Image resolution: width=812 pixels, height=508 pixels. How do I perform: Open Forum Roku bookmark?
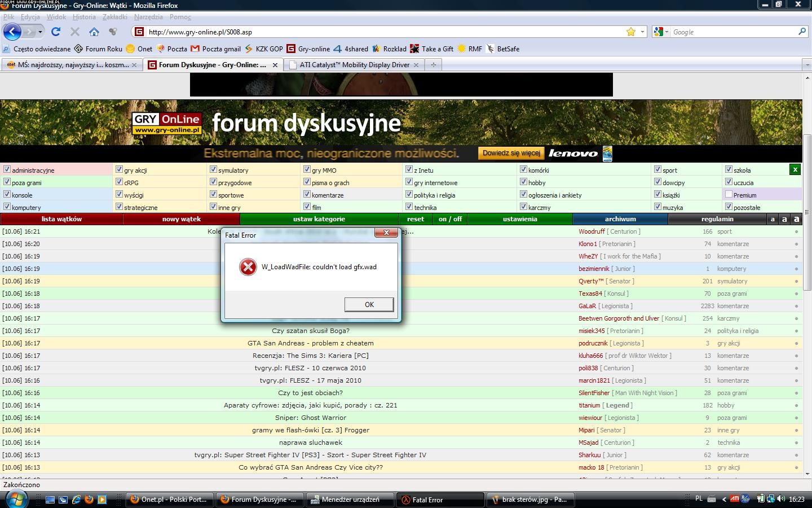point(98,49)
